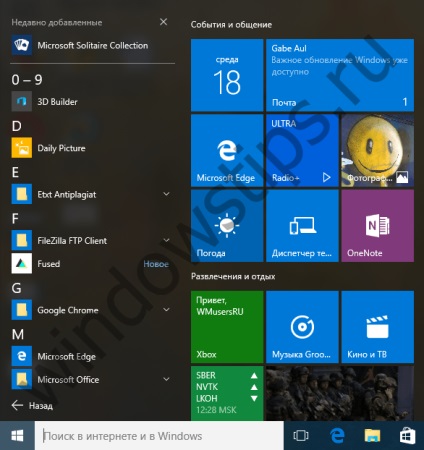Screen dimensions: 424x450
Task: Click the letter E section header
Action: [15, 172]
